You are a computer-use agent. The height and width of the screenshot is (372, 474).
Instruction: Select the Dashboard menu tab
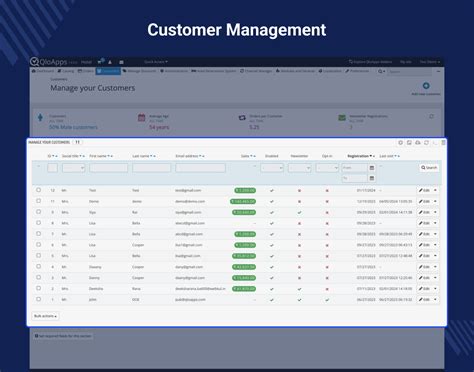tap(43, 71)
